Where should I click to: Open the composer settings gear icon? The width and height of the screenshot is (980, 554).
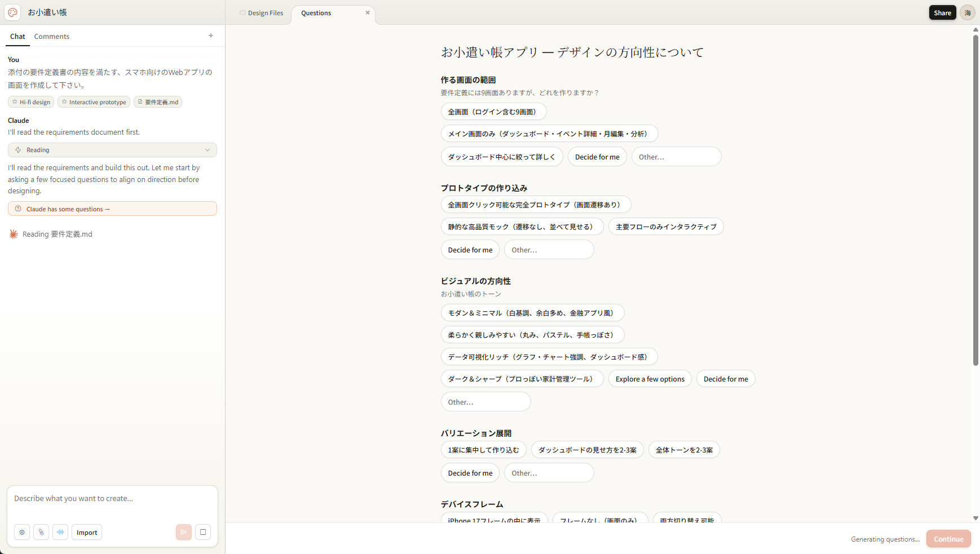[22, 532]
